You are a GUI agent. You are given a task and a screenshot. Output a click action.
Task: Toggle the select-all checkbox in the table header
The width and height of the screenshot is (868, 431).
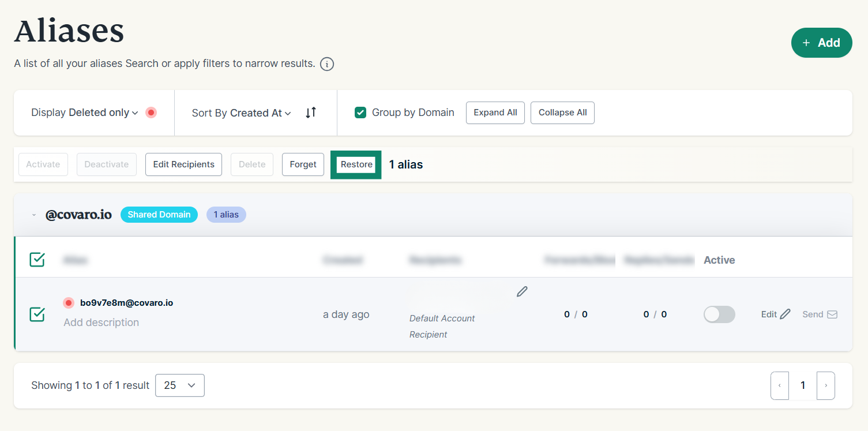37,260
